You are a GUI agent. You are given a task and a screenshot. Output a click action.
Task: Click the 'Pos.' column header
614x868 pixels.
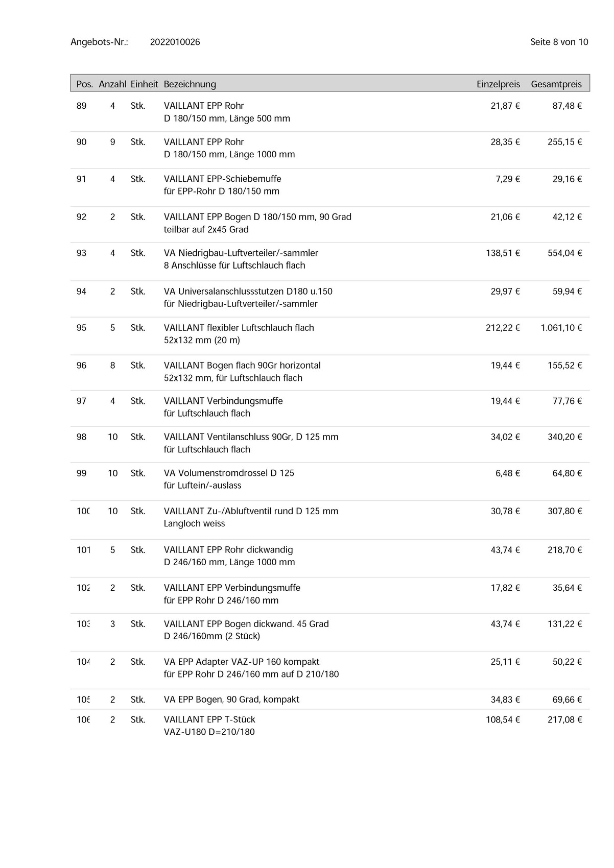pyautogui.click(x=84, y=84)
